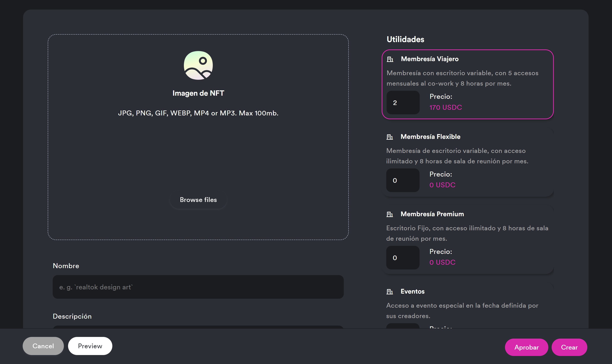
Task: Click building icon beside Membresía Premium
Action: (390, 214)
